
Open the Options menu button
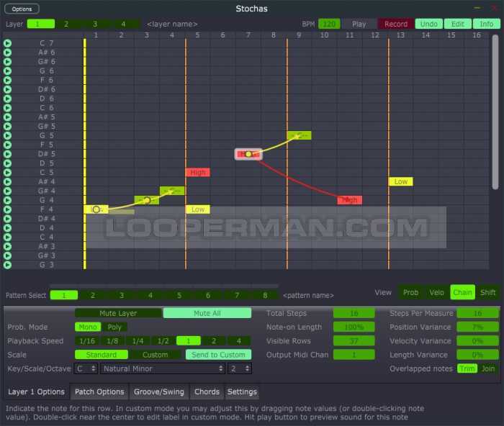tap(22, 9)
